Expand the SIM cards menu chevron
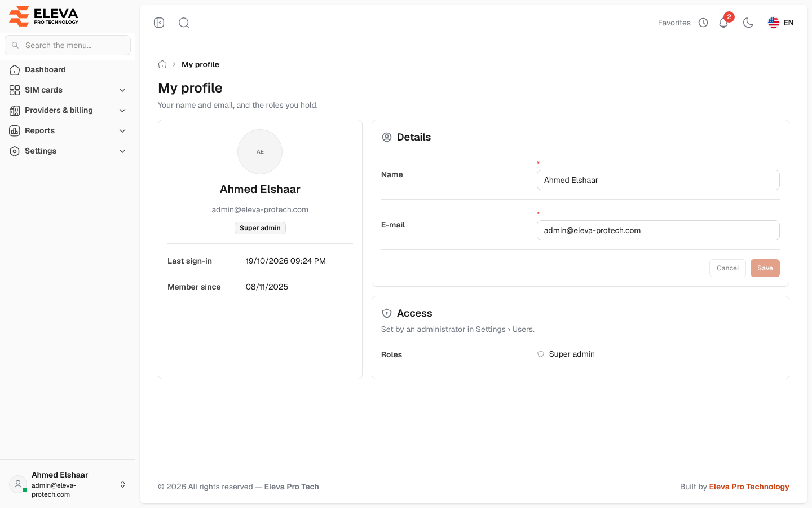Viewport: 812px width, 508px height. (122, 90)
